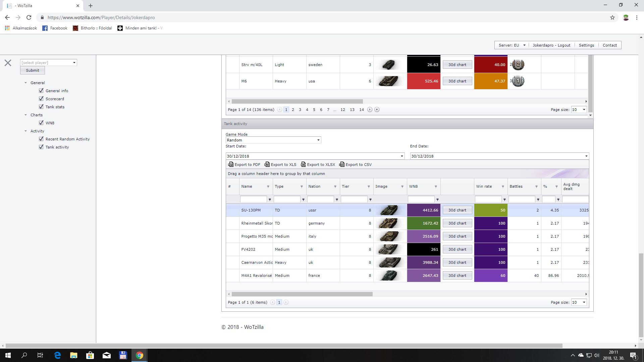Collapse Activity tree section
This screenshot has height=362, width=644.
coord(25,131)
